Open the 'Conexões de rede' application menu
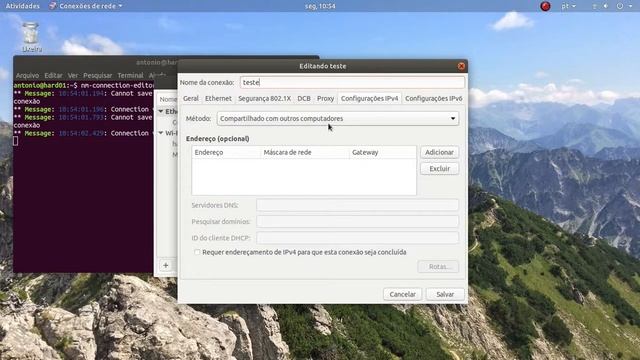 pos(86,6)
